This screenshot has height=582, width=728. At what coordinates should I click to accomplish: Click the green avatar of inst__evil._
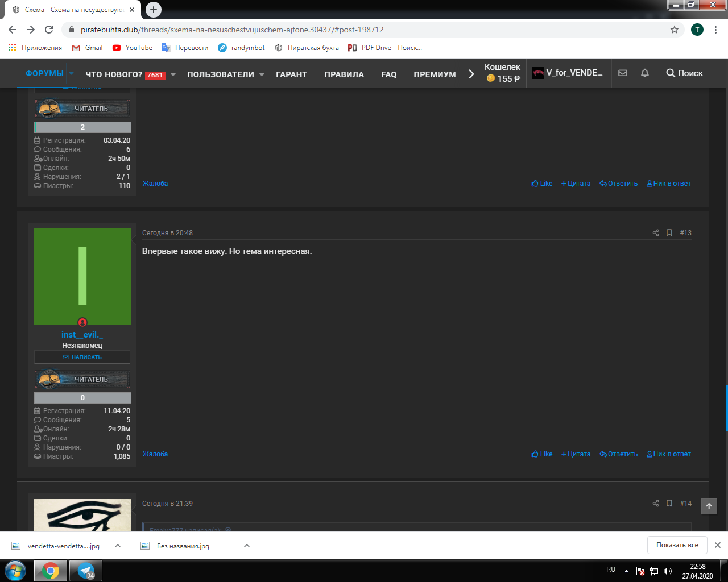click(82, 277)
